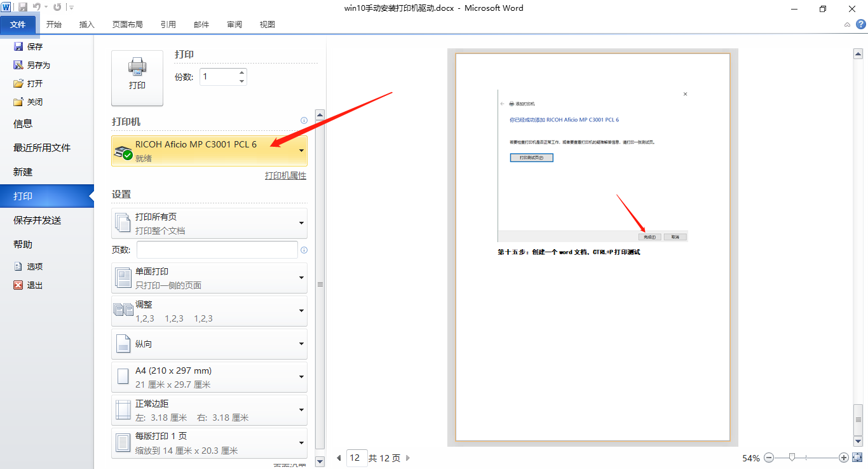Click the zoom in plus button
The width and height of the screenshot is (868, 469).
(x=844, y=458)
